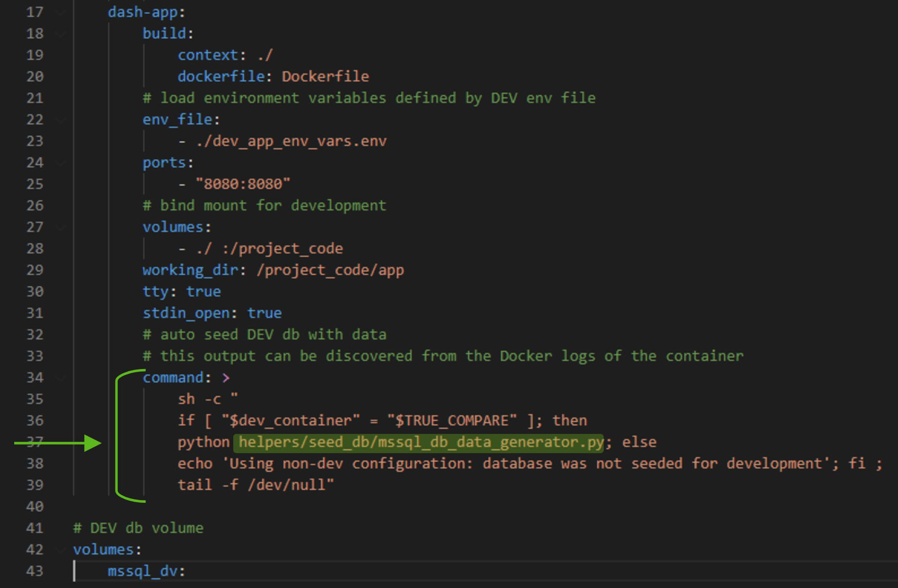Screen dimensions: 898x588
Task: Fold the env_file section chevron
Action: tap(61, 120)
